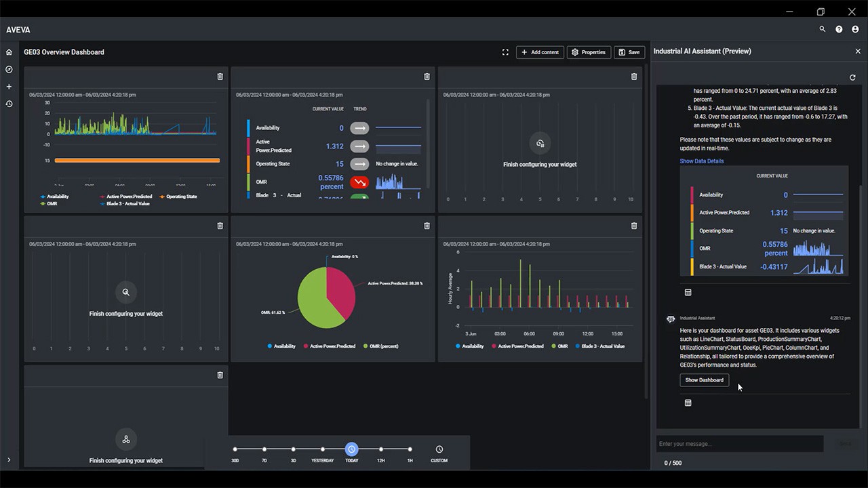Open the Show Data Details link
The image size is (868, 488).
[x=701, y=161]
